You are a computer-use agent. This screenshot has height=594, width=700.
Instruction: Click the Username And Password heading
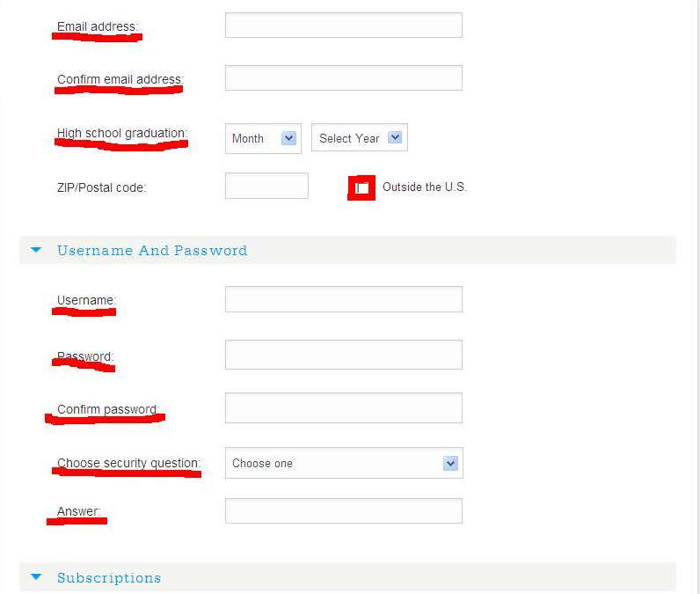tap(152, 250)
